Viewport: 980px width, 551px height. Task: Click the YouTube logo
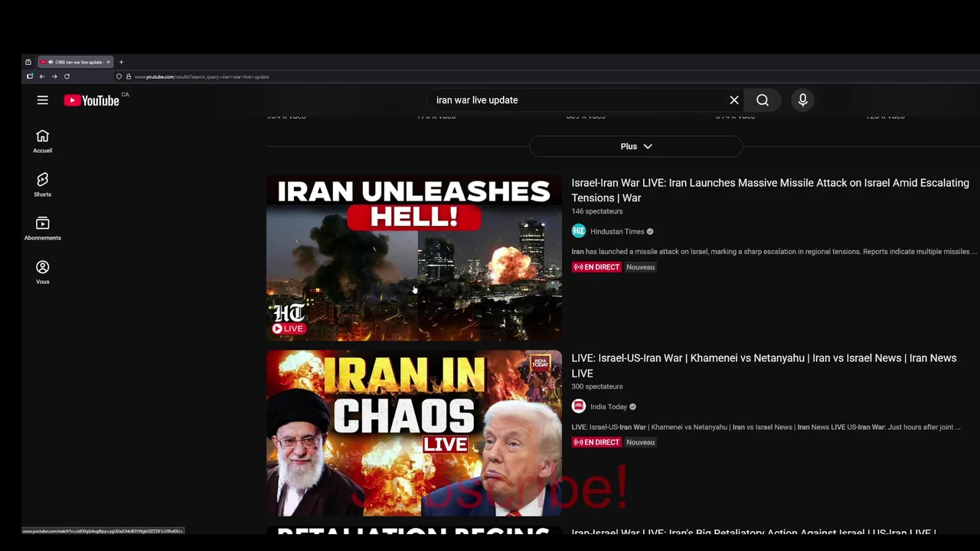[x=92, y=100]
